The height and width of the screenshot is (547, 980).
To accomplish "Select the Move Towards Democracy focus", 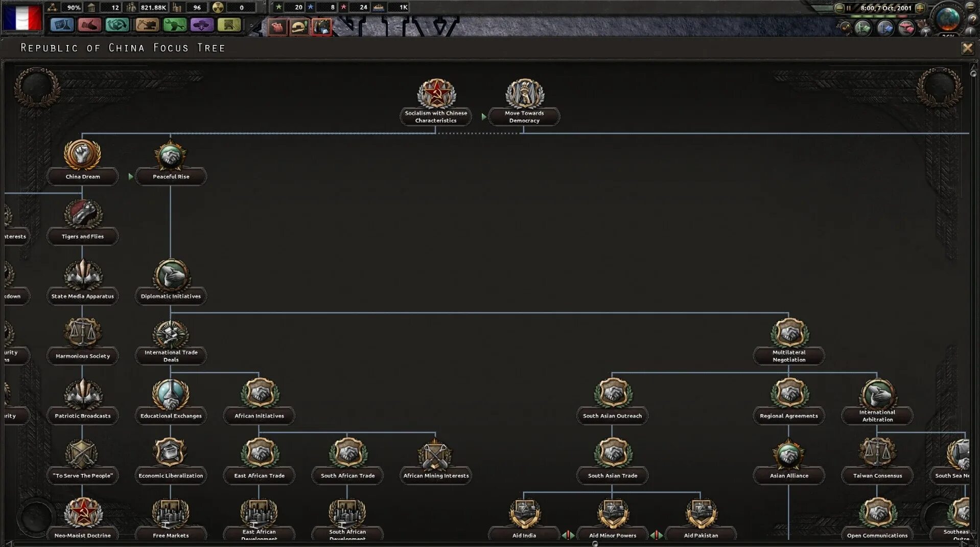I will [x=524, y=102].
